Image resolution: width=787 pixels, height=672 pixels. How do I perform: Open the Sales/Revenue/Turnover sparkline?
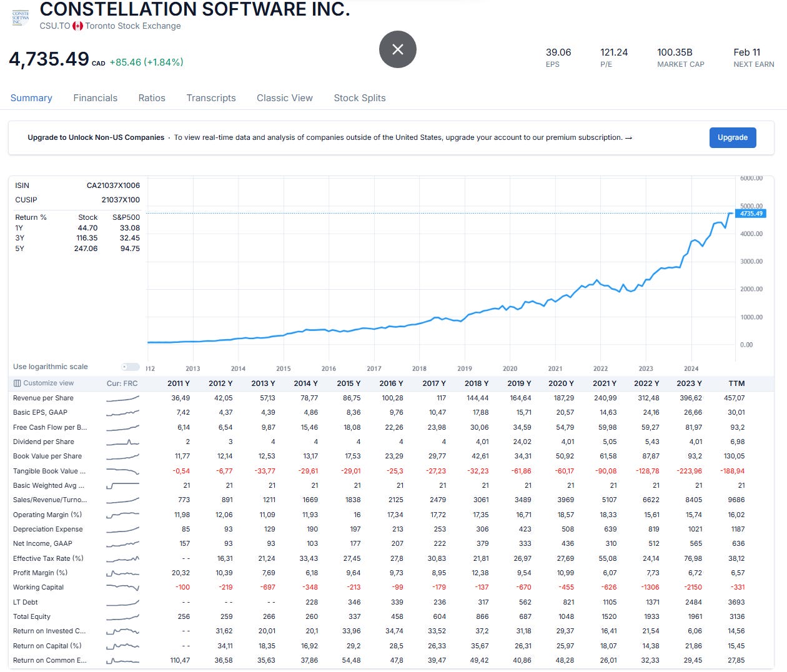click(122, 500)
